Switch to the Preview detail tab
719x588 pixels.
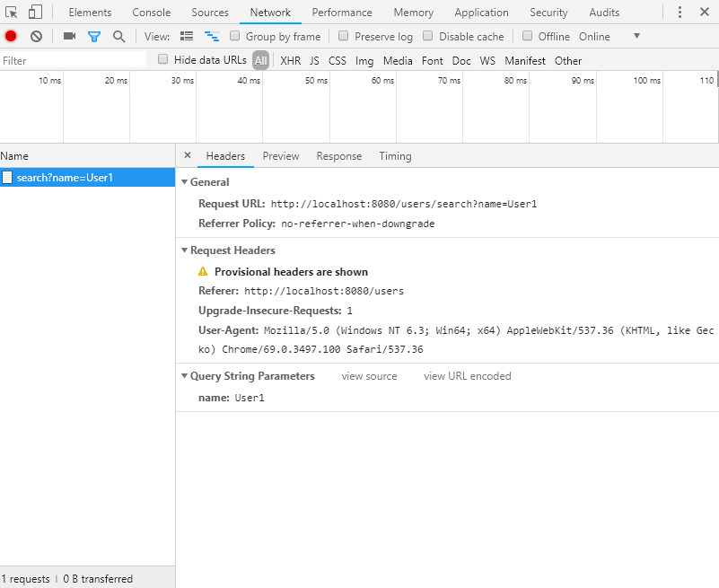click(x=281, y=156)
